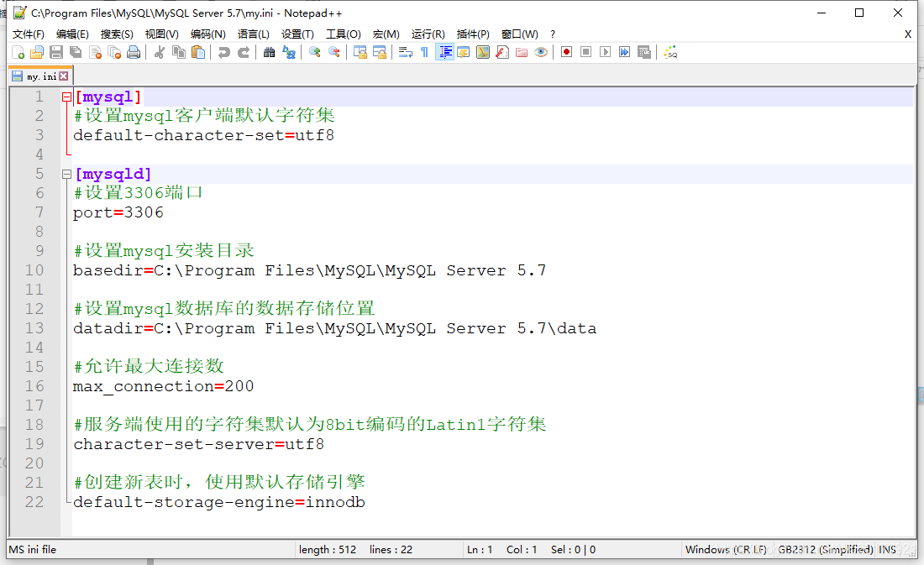
Task: Select the my.ini document tab
Action: [39, 76]
